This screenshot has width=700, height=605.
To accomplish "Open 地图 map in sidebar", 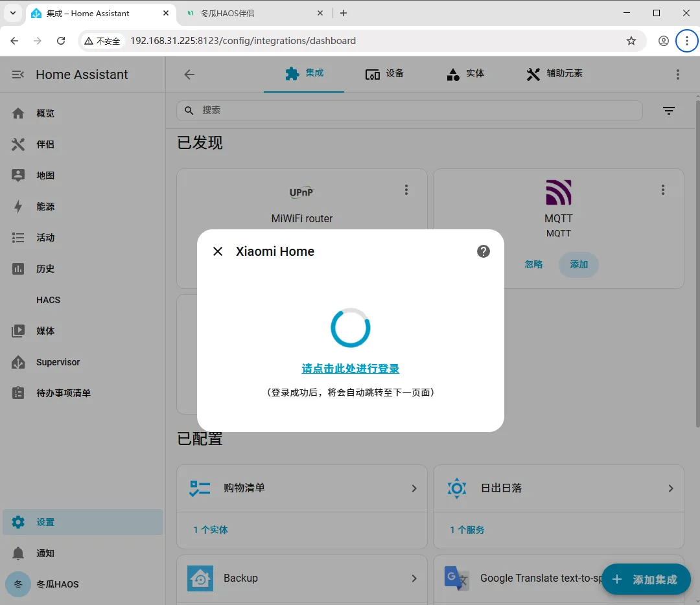I will 83,176.
